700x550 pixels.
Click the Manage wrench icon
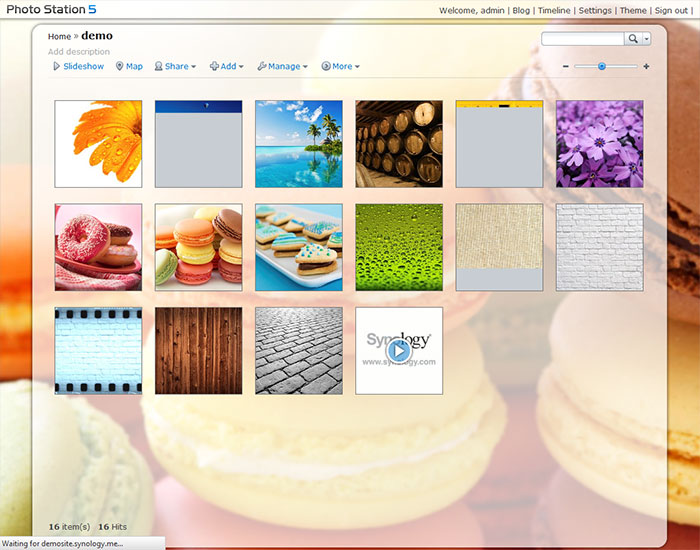coord(262,67)
